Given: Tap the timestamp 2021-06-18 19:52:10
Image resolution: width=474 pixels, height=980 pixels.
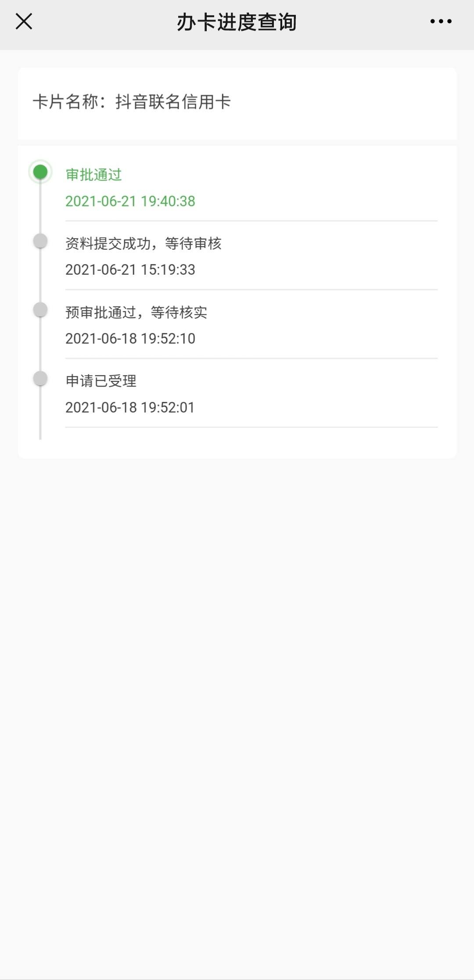Looking at the screenshot, I should (x=130, y=338).
